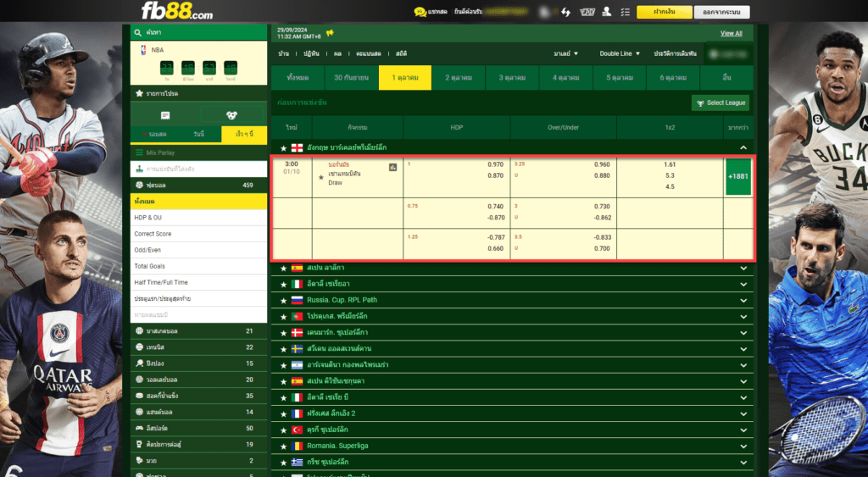Screen dimensions: 868x477
Task: Click the search field in sidebar
Action: point(198,33)
